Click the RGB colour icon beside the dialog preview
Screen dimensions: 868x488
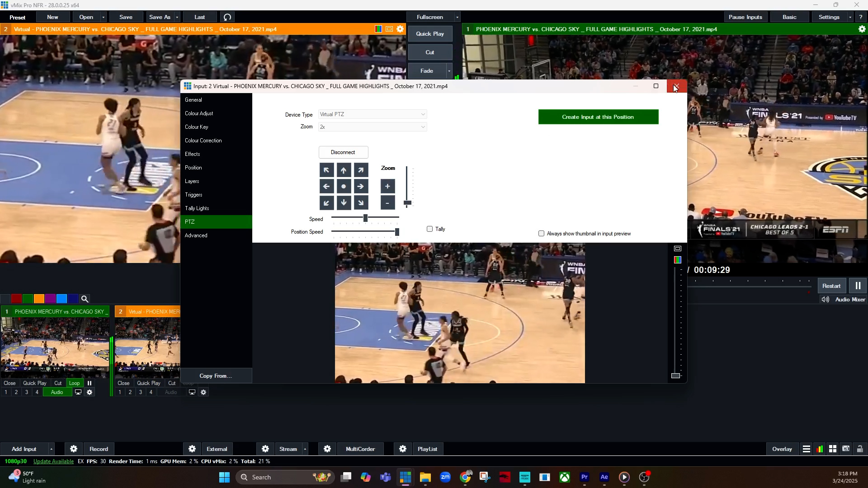tap(677, 260)
